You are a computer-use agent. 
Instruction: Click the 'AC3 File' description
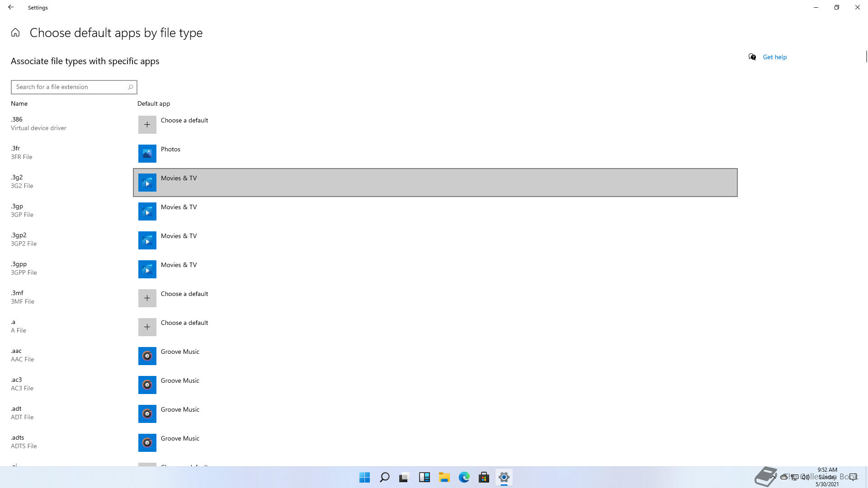click(x=22, y=388)
